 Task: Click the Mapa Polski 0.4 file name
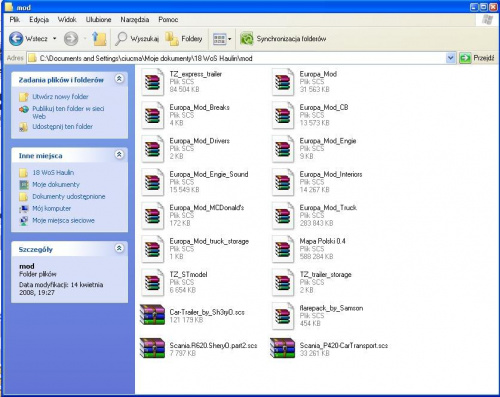(322, 241)
